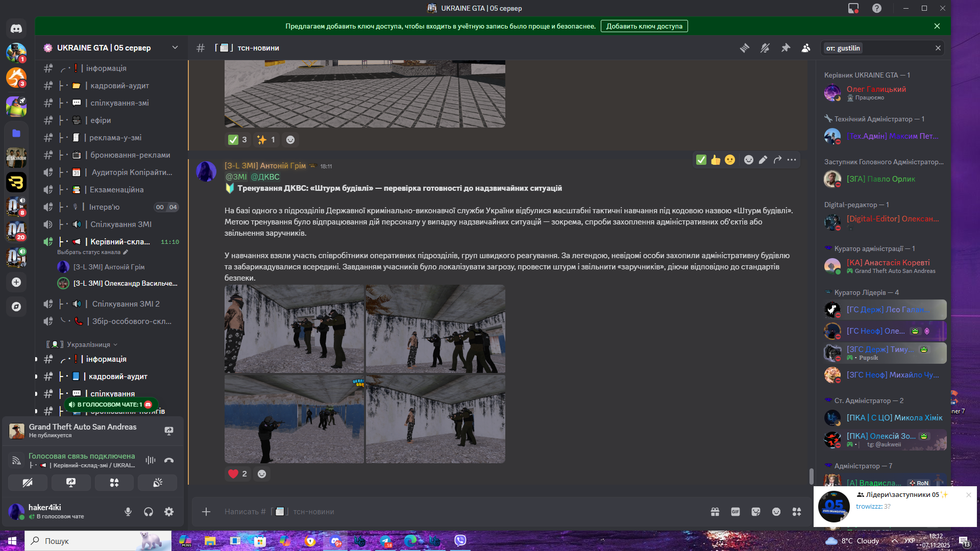Image resolution: width=980 pixels, height=551 pixels.
Task: Open the gift Nitro icon in message bar
Action: click(715, 512)
